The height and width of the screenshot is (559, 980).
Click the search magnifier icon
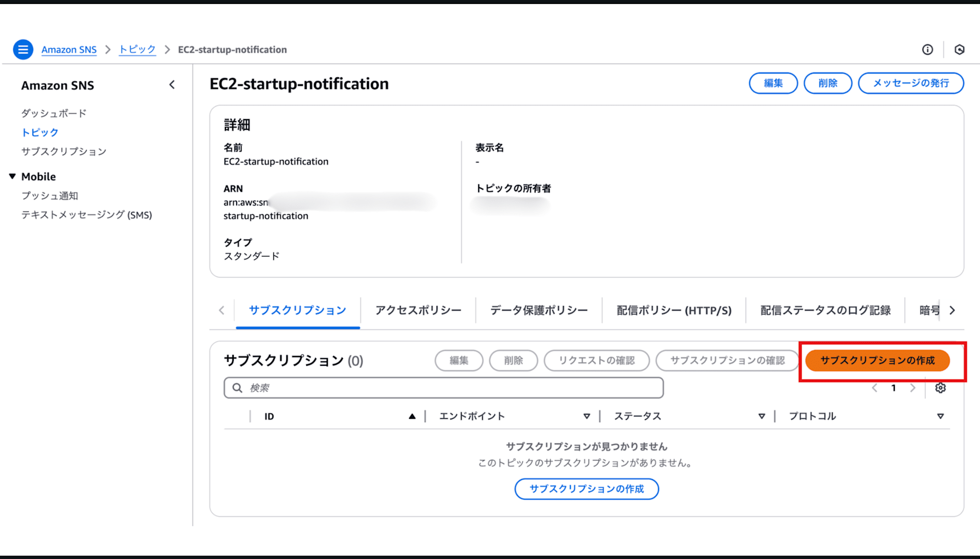pos(237,388)
